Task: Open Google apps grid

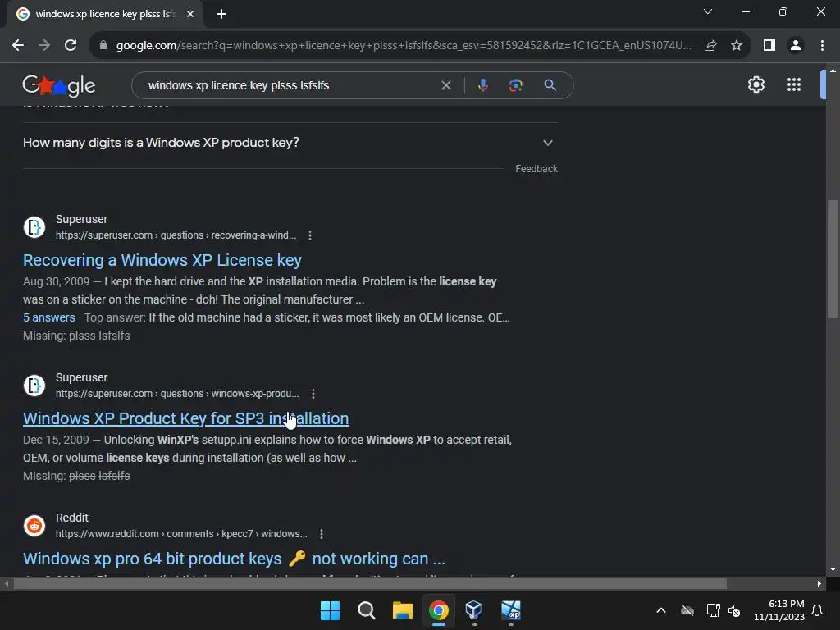Action: (794, 84)
